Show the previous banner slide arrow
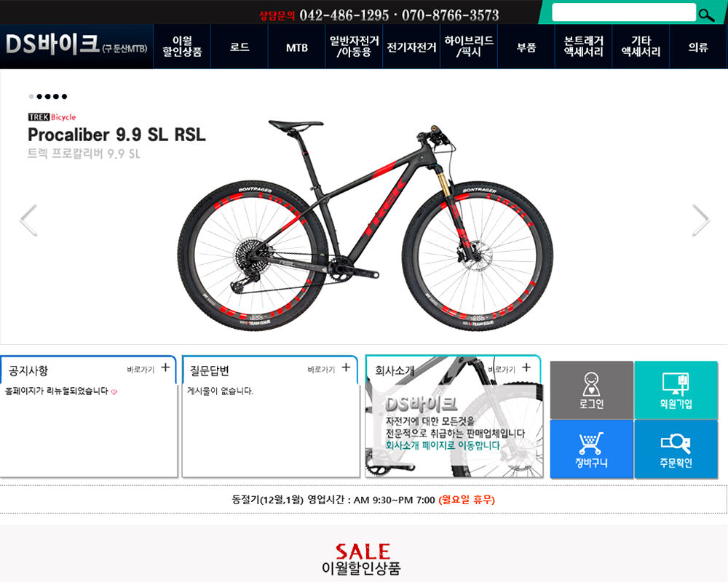 click(x=29, y=220)
